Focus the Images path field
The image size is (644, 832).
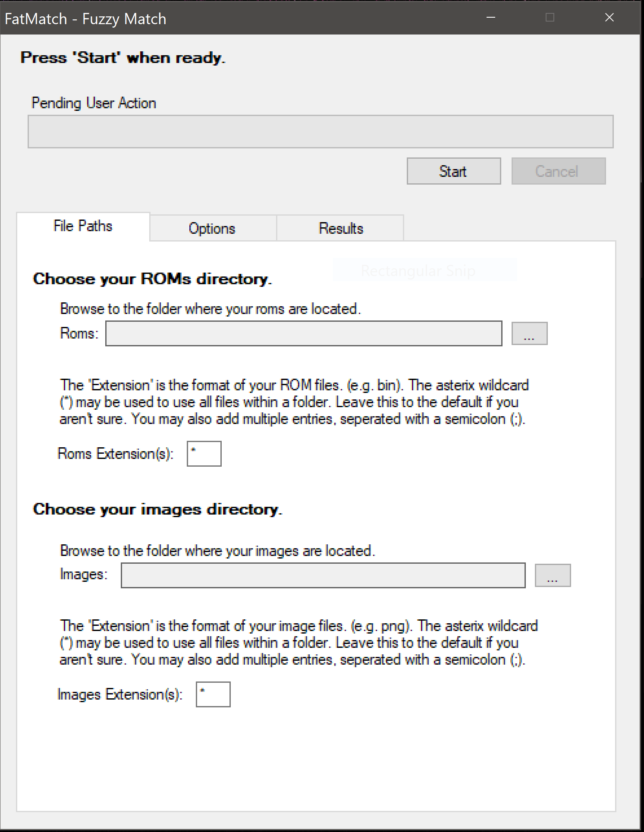pos(323,575)
